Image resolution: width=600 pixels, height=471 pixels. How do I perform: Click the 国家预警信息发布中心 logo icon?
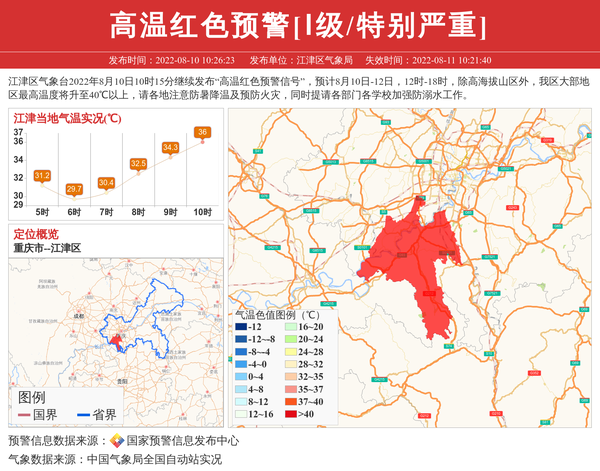tap(117, 440)
